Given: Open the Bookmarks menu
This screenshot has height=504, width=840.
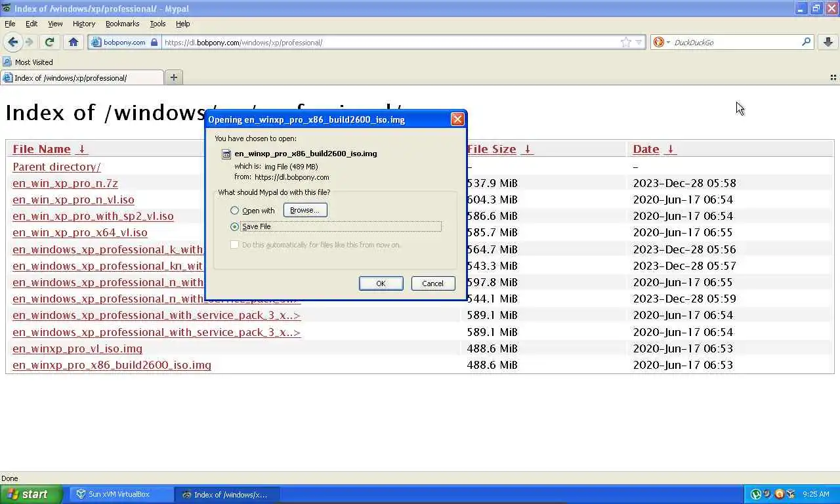Looking at the screenshot, I should click(x=122, y=24).
